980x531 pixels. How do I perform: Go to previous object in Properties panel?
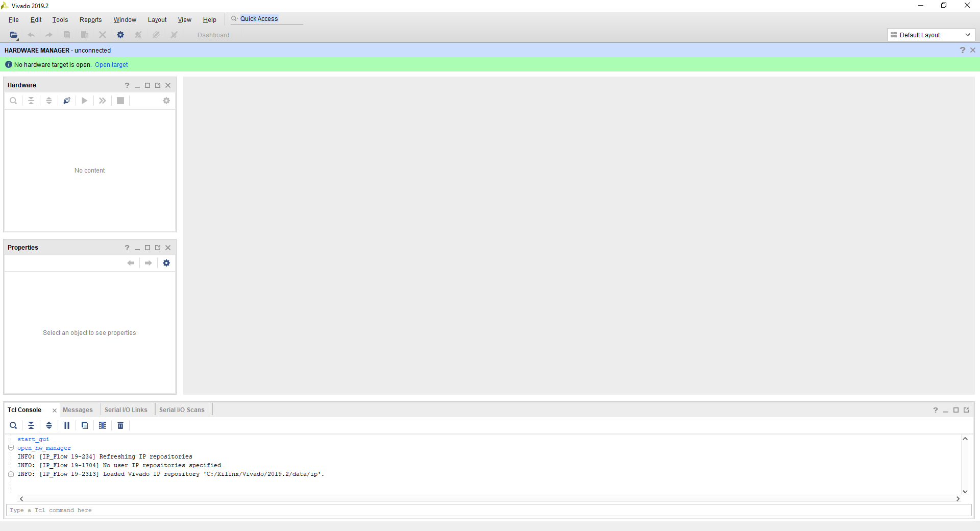pyautogui.click(x=131, y=263)
